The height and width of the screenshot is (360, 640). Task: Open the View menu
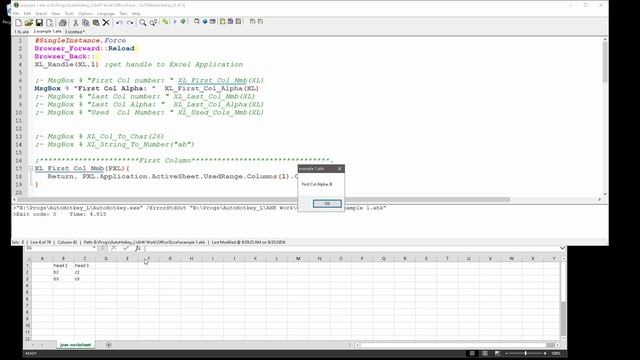tap(56, 13)
